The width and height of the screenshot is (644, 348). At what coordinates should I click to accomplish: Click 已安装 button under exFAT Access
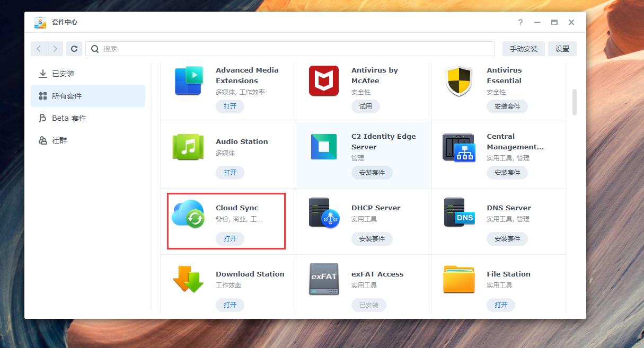[x=369, y=305]
